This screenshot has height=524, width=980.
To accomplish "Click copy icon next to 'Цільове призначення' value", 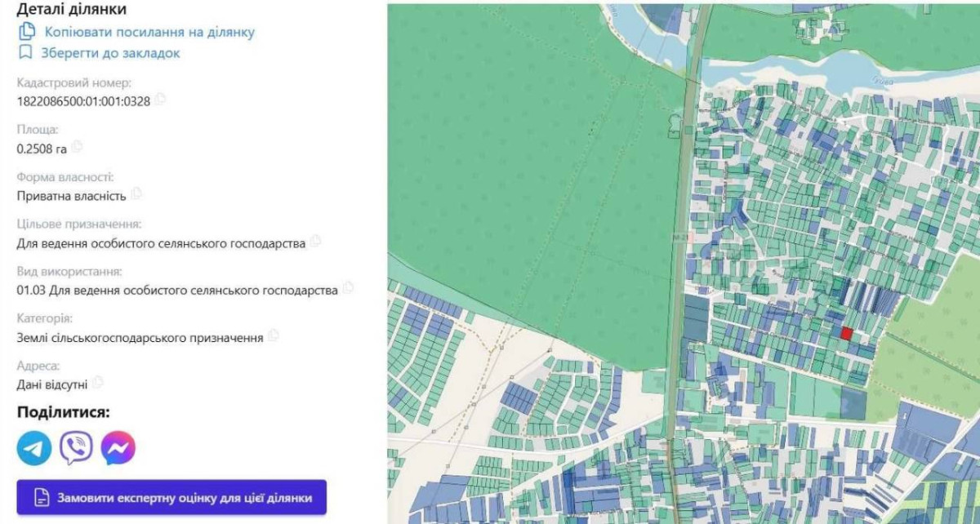I will point(315,242).
